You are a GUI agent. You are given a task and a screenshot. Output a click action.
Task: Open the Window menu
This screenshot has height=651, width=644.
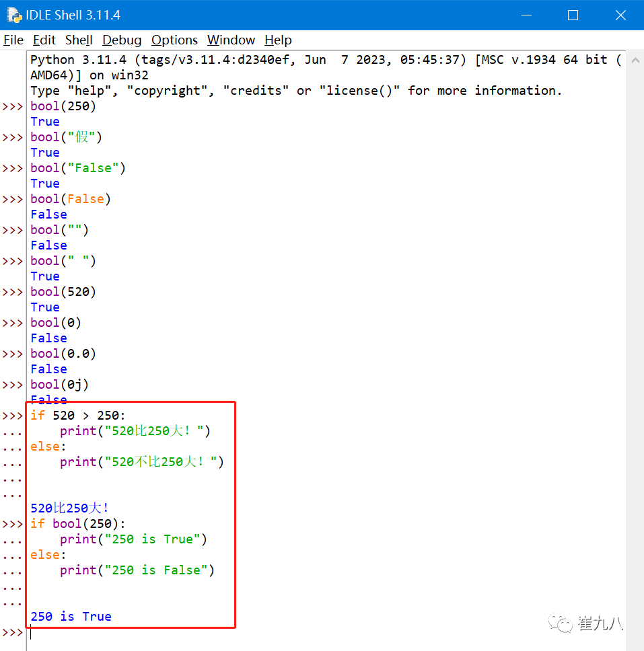(x=231, y=40)
